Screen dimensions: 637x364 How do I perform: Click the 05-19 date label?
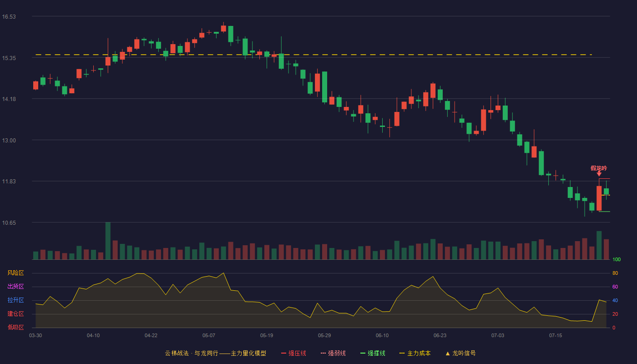pyautogui.click(x=267, y=335)
